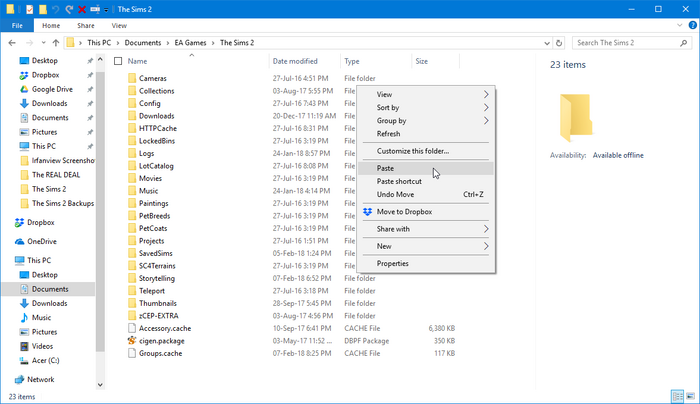Open the File ribbon tab
This screenshot has height=404, width=700.
17,25
